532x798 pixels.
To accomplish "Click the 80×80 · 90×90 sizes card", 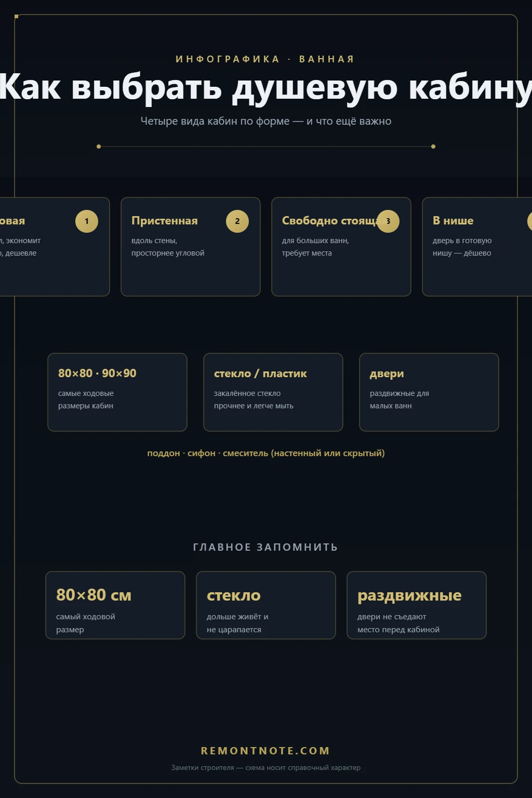I will point(117,392).
